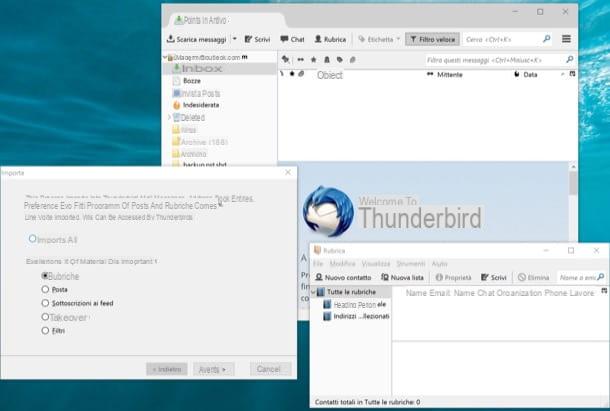This screenshot has height=411, width=610.
Task: Select the Posta radio button
Action: (45, 289)
